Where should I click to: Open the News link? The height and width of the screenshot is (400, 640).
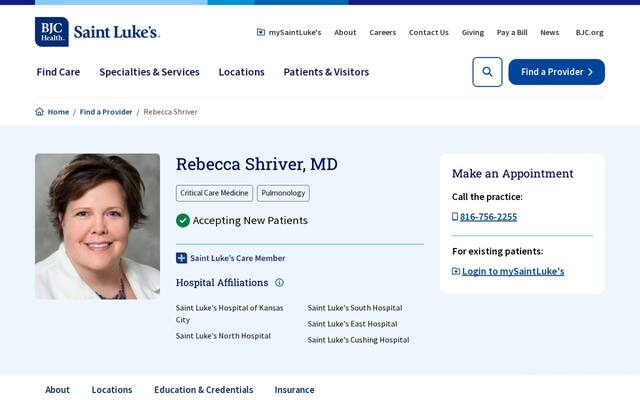(549, 32)
